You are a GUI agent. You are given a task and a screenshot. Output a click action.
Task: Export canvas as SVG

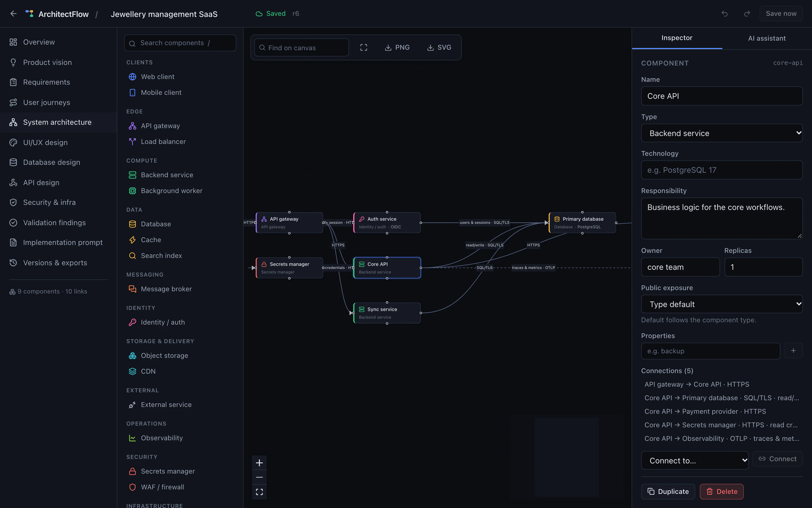[439, 47]
